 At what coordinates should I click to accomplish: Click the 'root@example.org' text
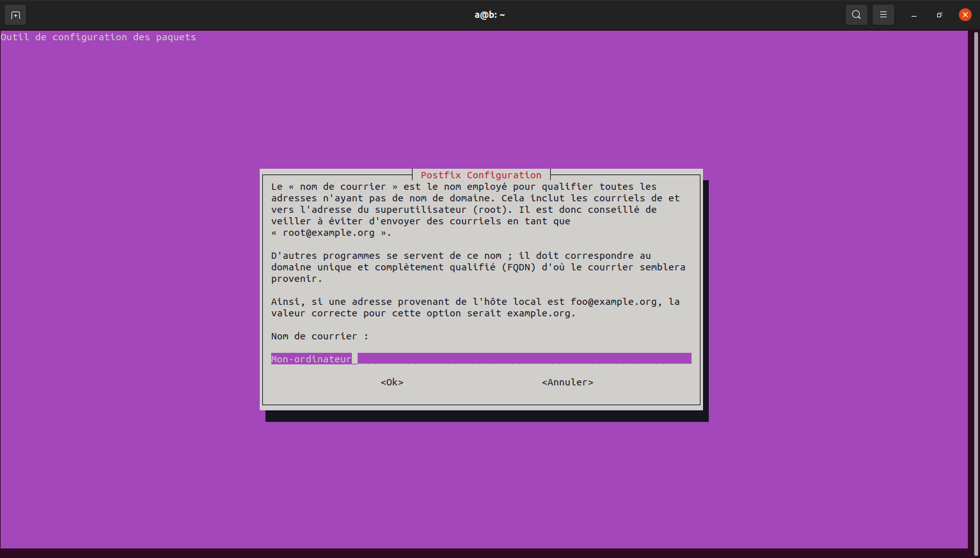pyautogui.click(x=329, y=233)
